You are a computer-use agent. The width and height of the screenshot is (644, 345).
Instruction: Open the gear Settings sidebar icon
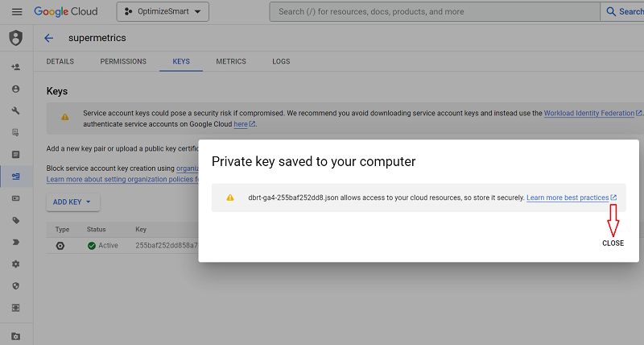pyautogui.click(x=15, y=264)
